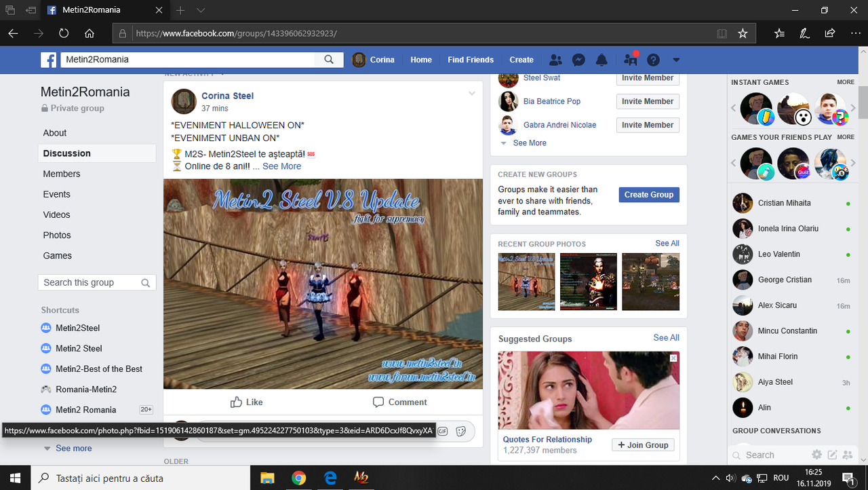Screen dimensions: 868x490
Task: Join the Quotes For Relationship group
Action: [x=643, y=445]
